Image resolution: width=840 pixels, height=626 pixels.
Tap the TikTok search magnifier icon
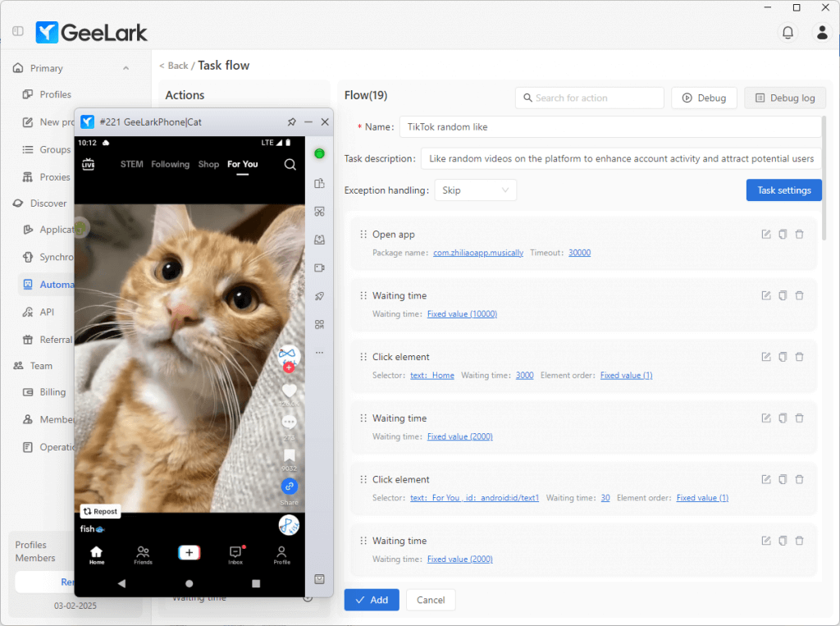pos(290,164)
